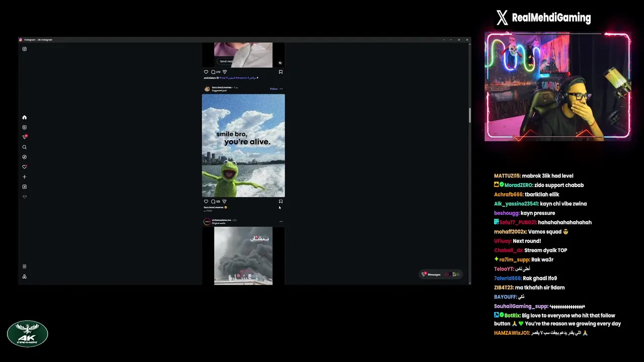Click the Instagram window title text
Viewport: 644px width, 362px height.
[x=38, y=40]
